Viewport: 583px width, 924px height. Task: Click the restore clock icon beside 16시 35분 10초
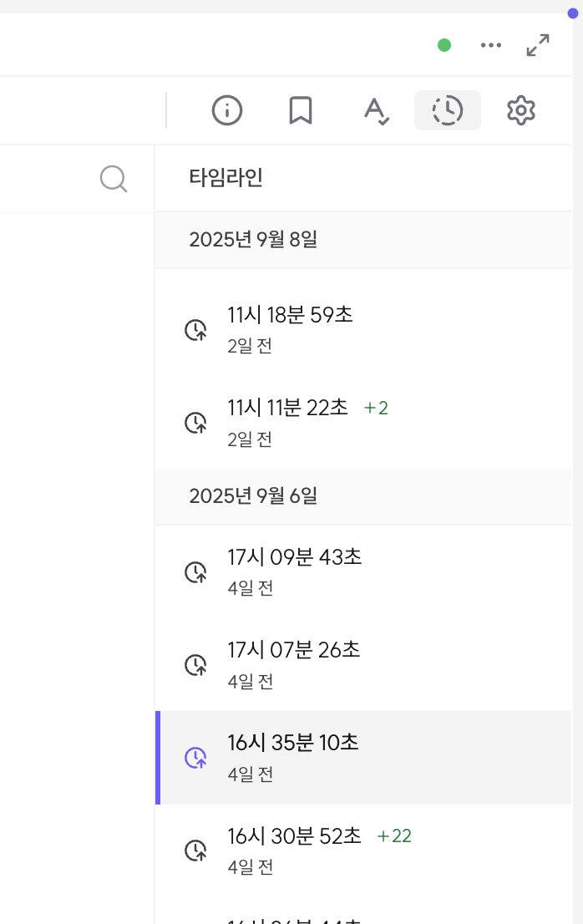point(195,758)
